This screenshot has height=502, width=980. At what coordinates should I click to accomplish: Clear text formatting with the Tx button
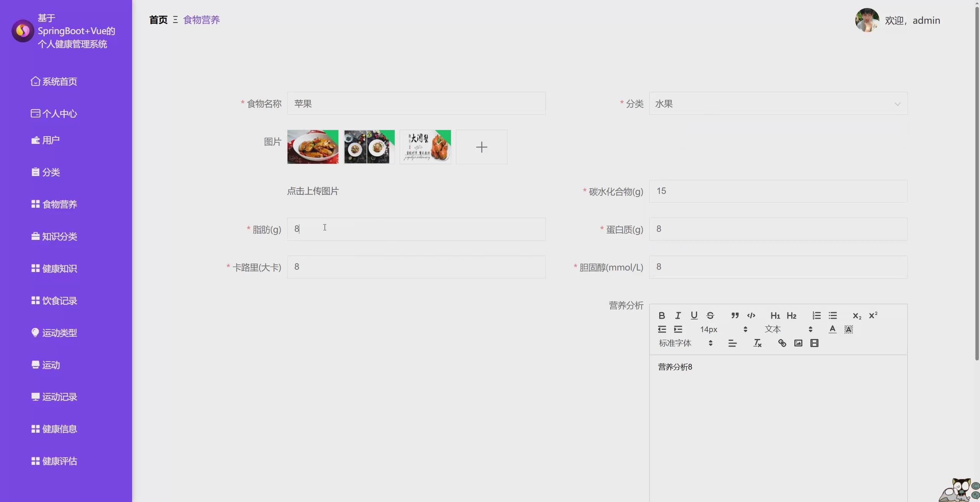(757, 343)
